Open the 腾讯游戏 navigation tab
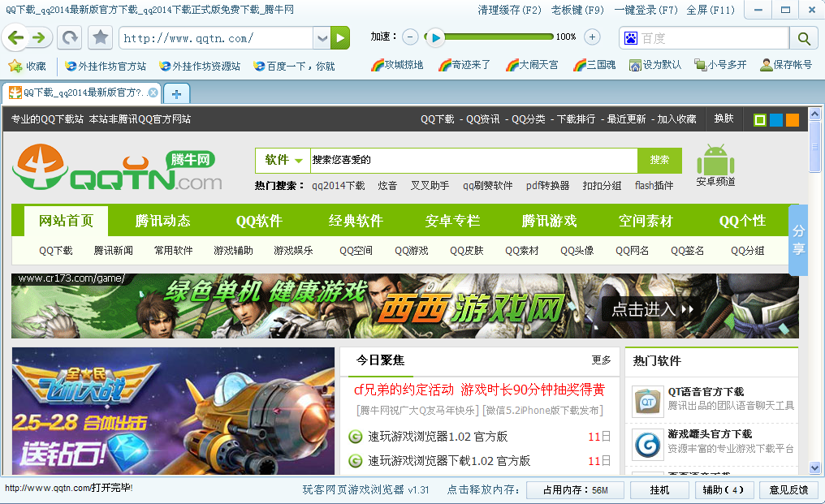This screenshot has height=504, width=825. point(549,221)
